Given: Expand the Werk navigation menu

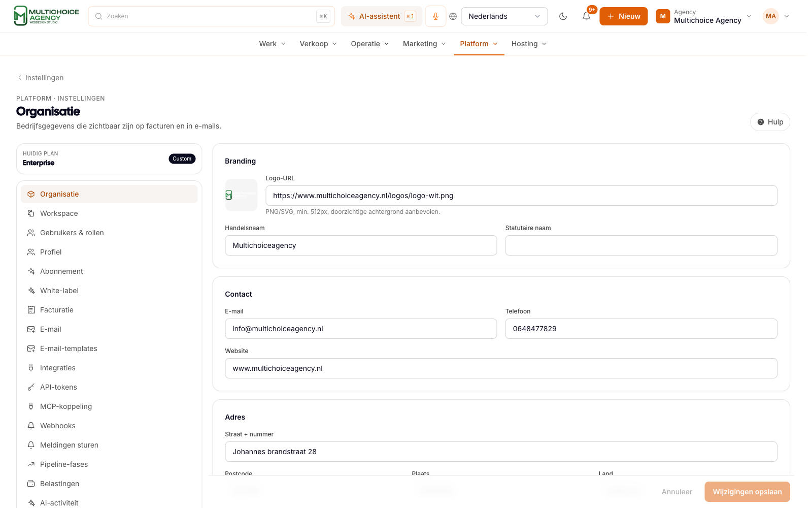Looking at the screenshot, I should [x=272, y=44].
